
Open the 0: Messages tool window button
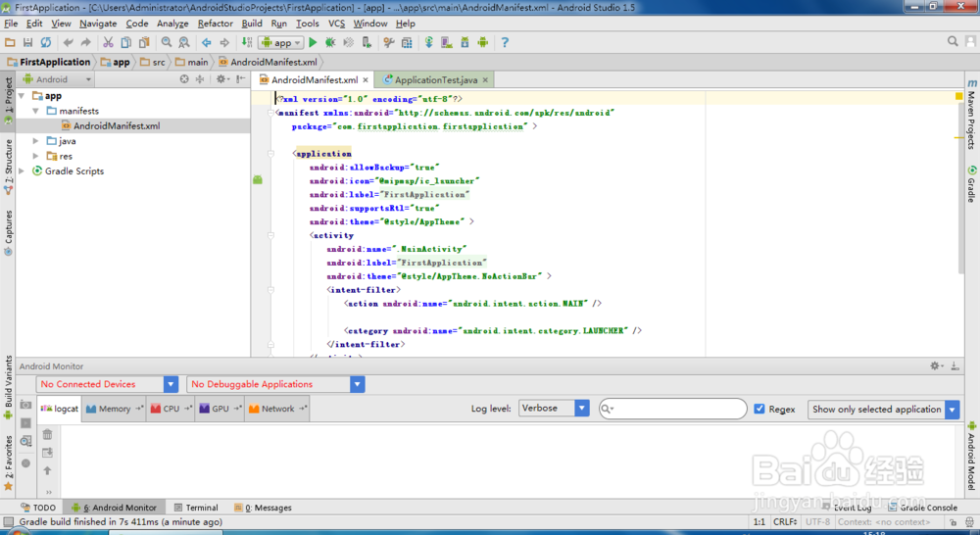(x=263, y=508)
